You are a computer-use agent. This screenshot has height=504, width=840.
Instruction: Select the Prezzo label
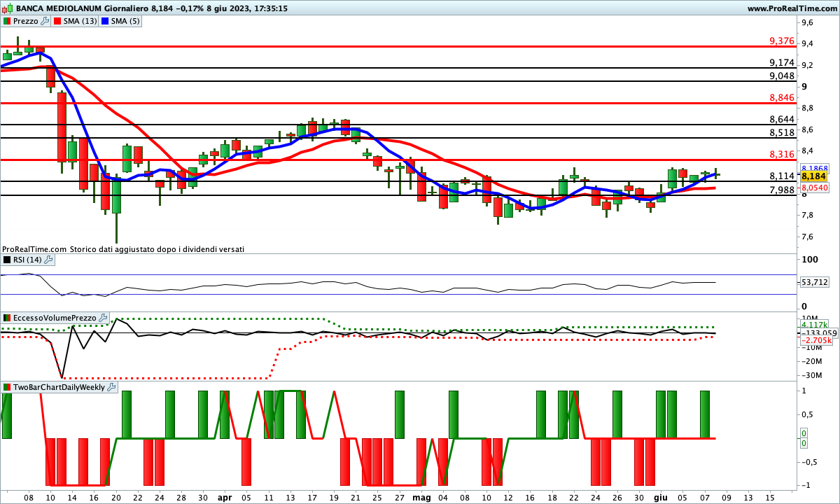tap(26, 21)
